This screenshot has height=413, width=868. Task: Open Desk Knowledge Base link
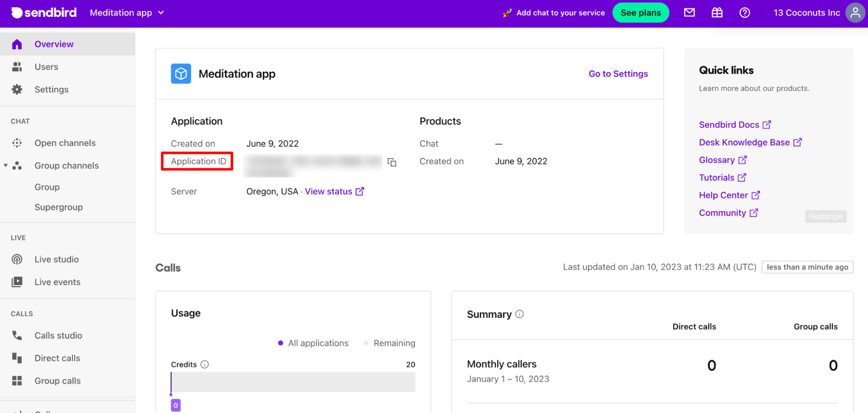(750, 142)
